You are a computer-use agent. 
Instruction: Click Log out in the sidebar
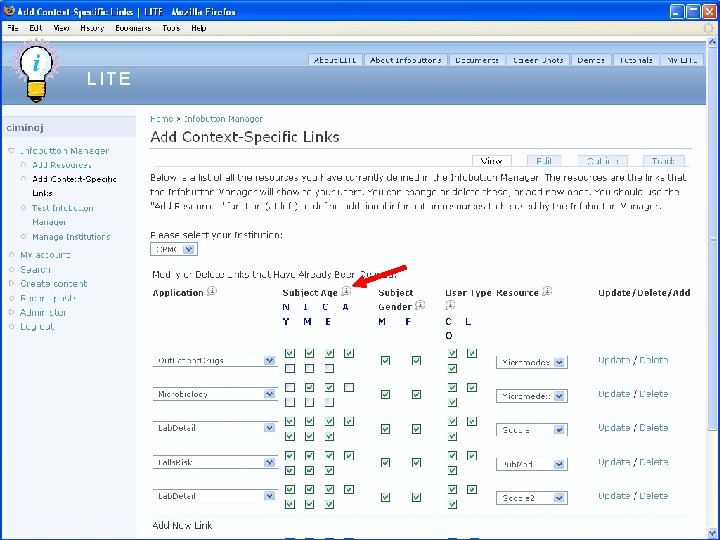[37, 327]
